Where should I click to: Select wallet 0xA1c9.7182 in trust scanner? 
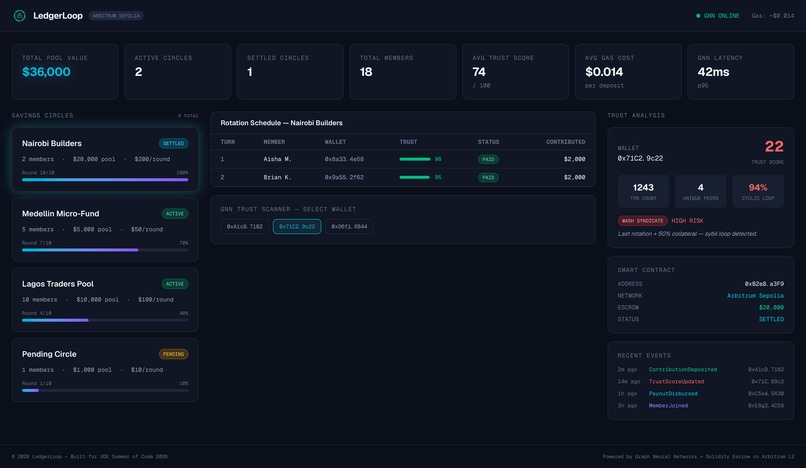pyautogui.click(x=245, y=226)
